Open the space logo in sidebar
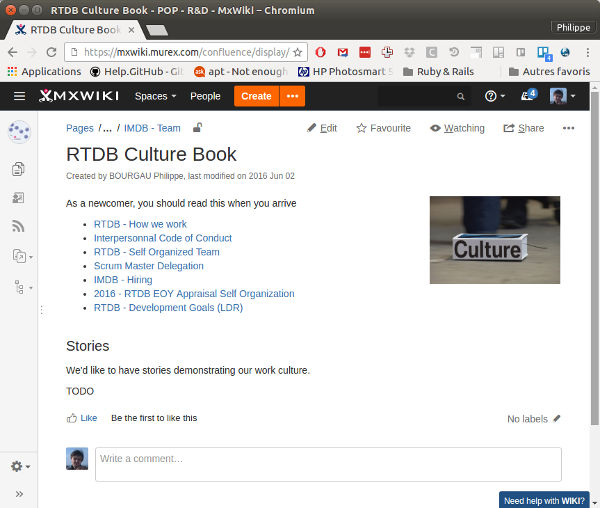Image resolution: width=600 pixels, height=508 pixels. [x=19, y=132]
